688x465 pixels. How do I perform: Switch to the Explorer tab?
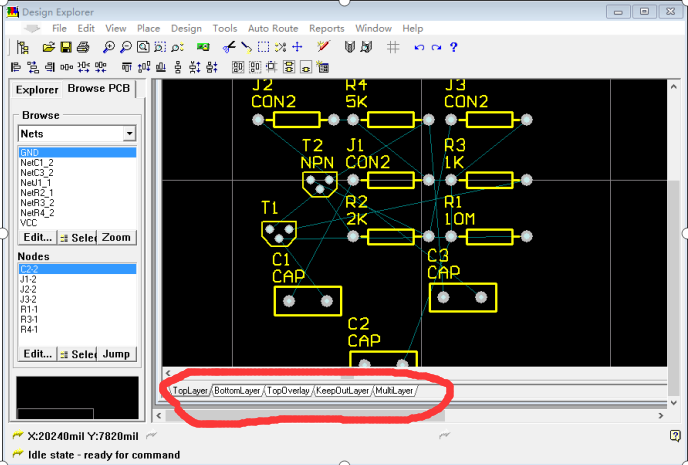[37, 89]
